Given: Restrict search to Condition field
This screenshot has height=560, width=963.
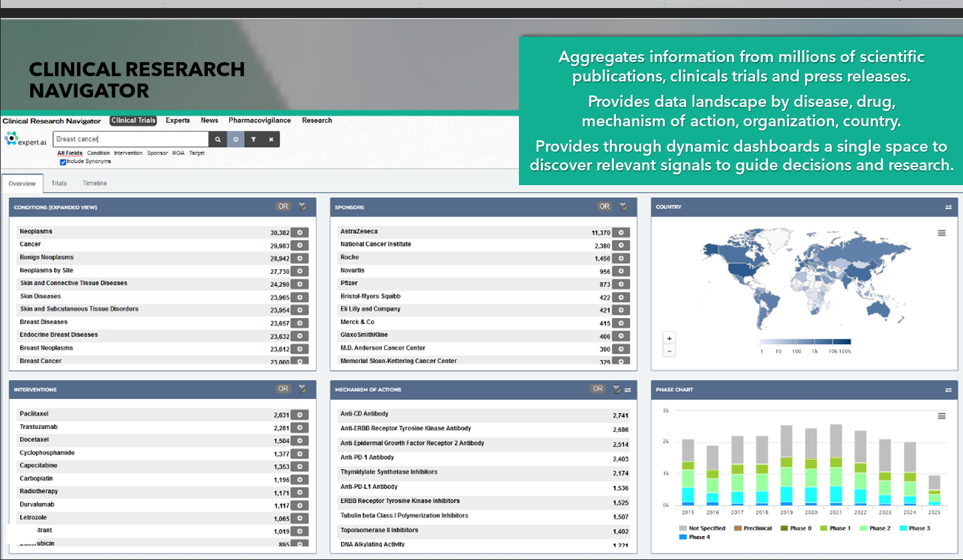Looking at the screenshot, I should point(98,153).
